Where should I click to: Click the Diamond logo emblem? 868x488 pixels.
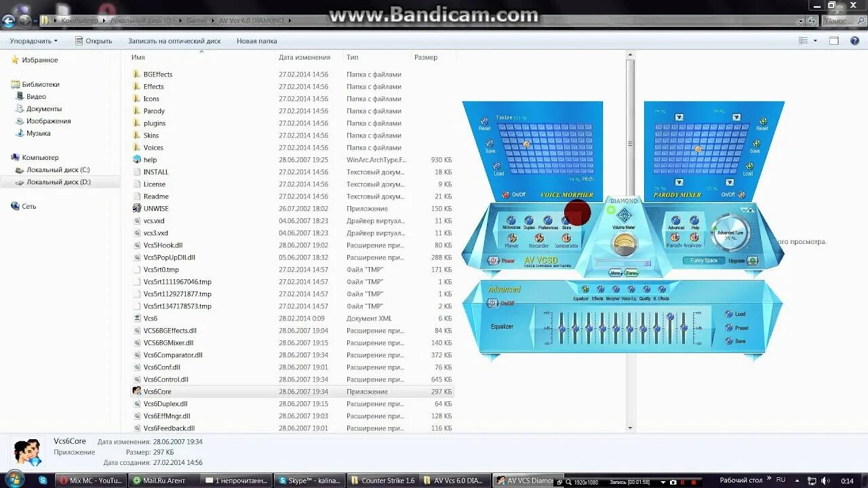[x=624, y=214]
